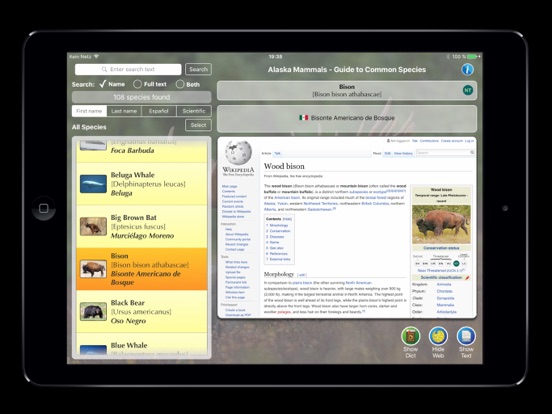Click the Main page sidebar link
Screen dimensions: 552x414
(x=229, y=186)
